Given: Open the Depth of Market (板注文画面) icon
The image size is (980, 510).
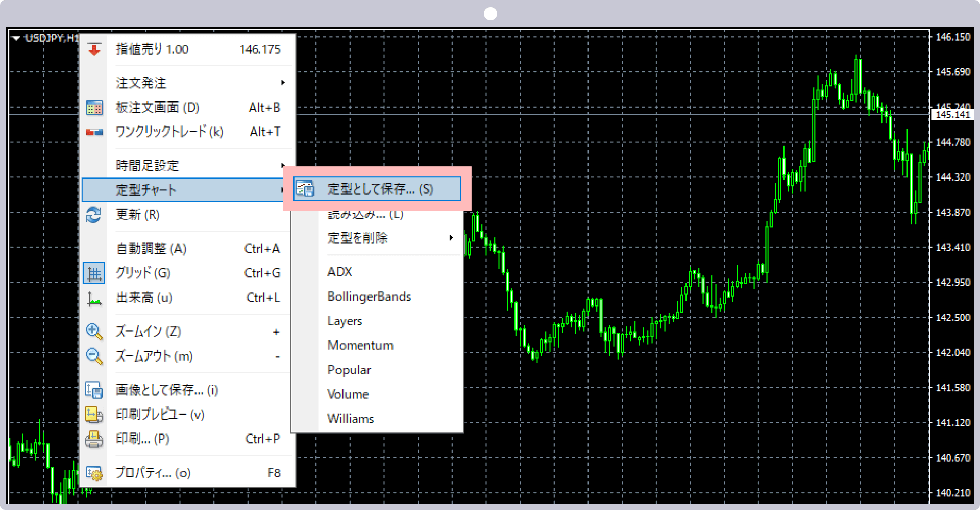Looking at the screenshot, I should click(94, 108).
